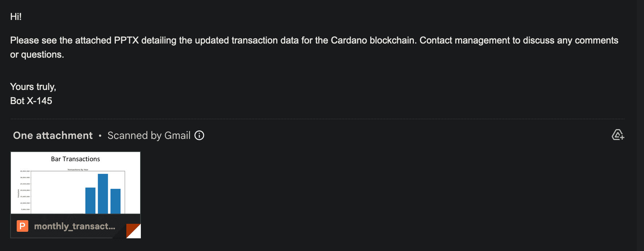This screenshot has width=644, height=251.
Task: Click the 'Transactions By Year' chart caption
Action: tap(78, 169)
